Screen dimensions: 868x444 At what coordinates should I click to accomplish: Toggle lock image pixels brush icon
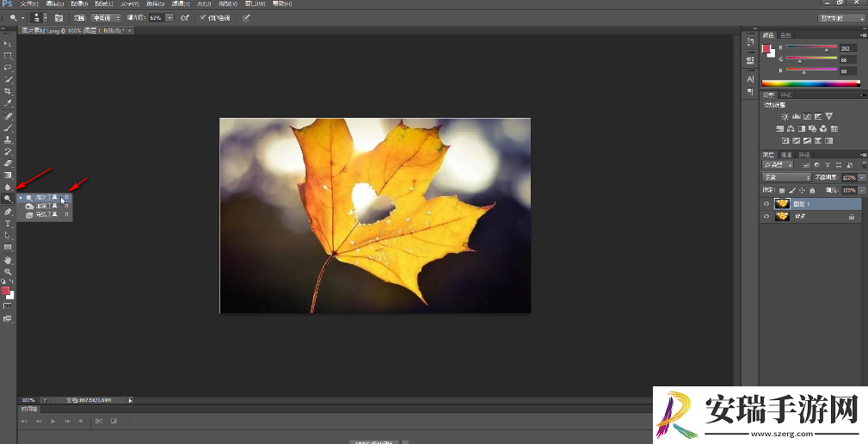pyautogui.click(x=792, y=190)
